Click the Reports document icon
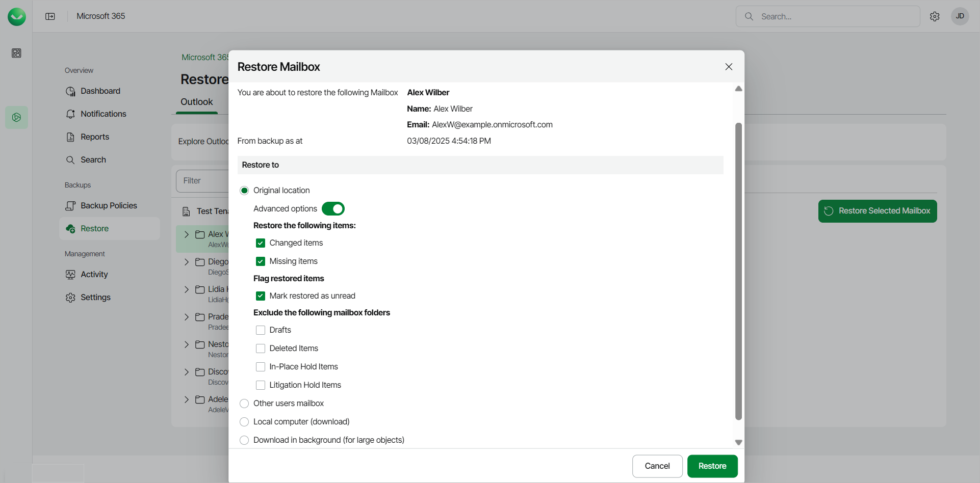Screen dimensions: 980x483 point(70,137)
